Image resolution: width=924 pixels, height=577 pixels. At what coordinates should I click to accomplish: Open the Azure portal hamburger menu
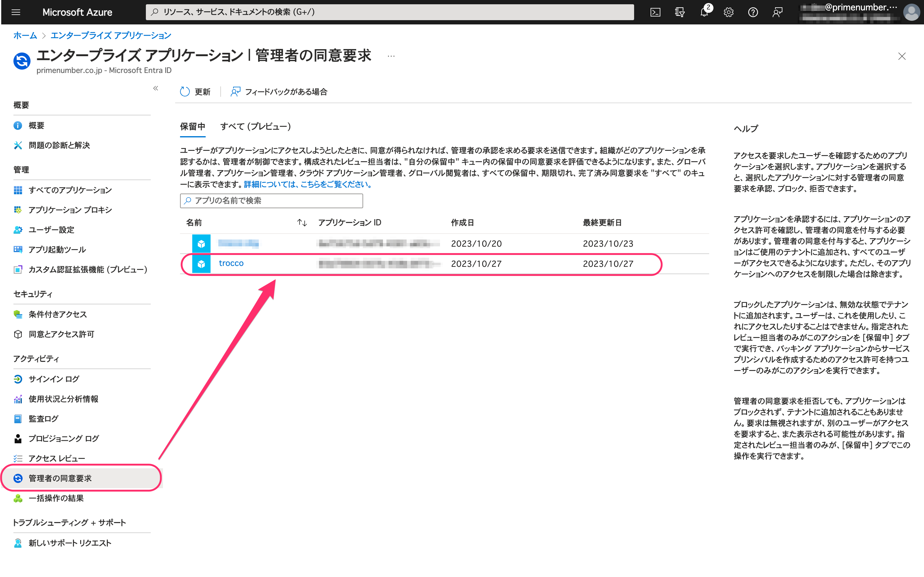[16, 12]
